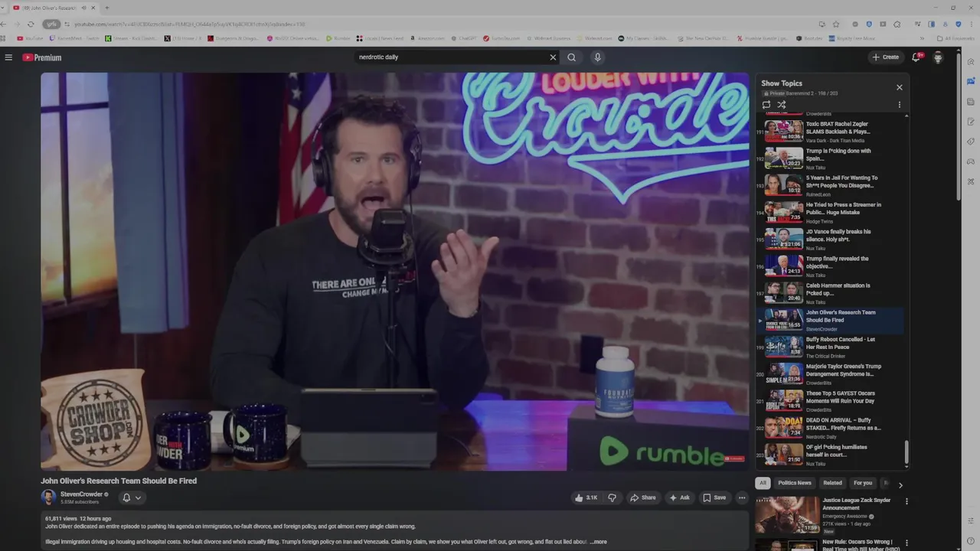Click the page vertical scrollbar
Image resolution: width=980 pixels, height=551 pixels.
tap(959, 126)
